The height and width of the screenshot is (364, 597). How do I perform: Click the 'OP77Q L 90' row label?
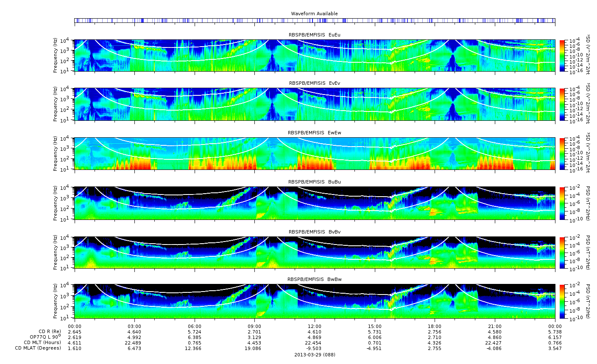pos(46,337)
